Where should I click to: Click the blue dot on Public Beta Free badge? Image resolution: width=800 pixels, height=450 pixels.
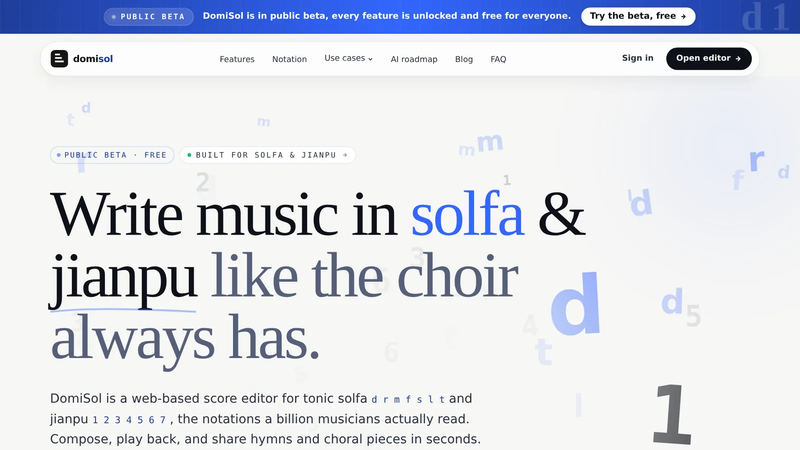[59, 155]
